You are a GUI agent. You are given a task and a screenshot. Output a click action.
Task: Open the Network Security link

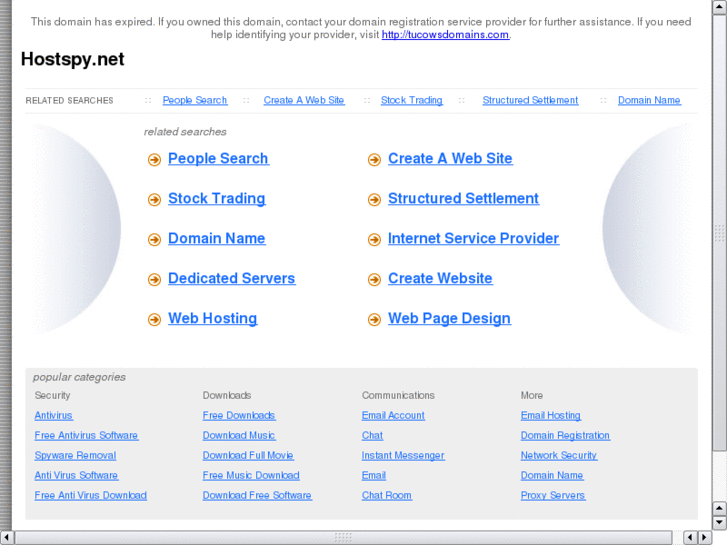pyautogui.click(x=559, y=455)
